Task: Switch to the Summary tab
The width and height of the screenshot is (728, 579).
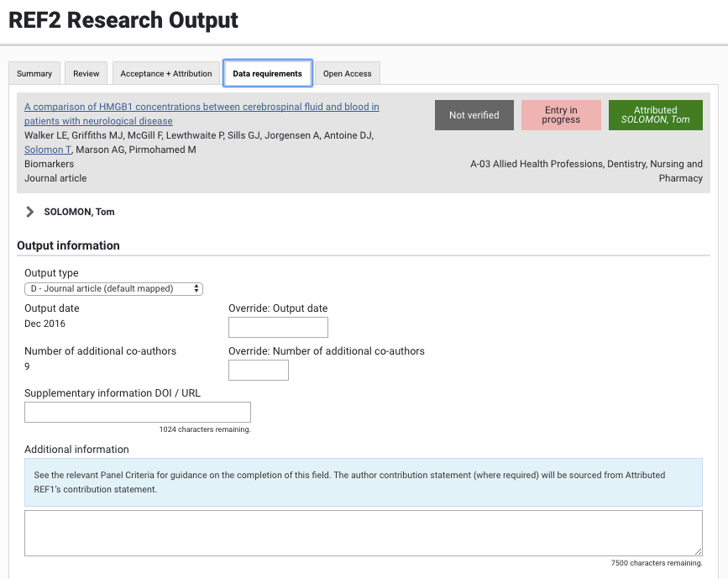Action: [x=34, y=74]
